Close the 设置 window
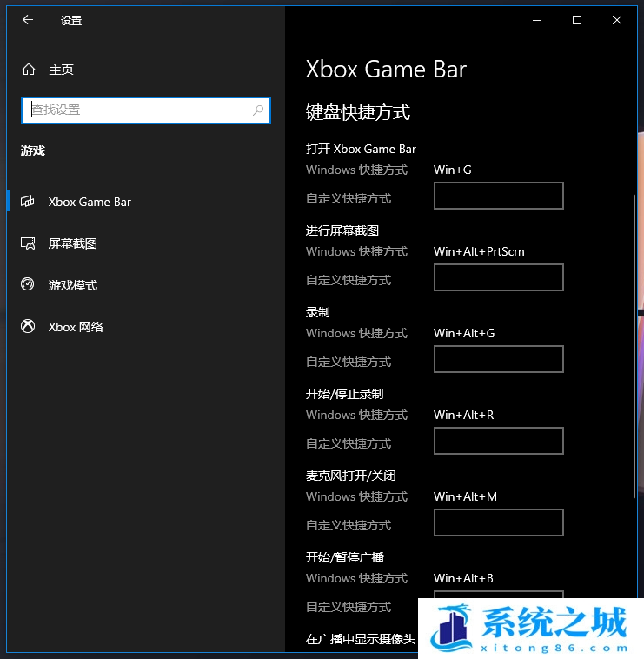The height and width of the screenshot is (659, 644). (x=617, y=20)
